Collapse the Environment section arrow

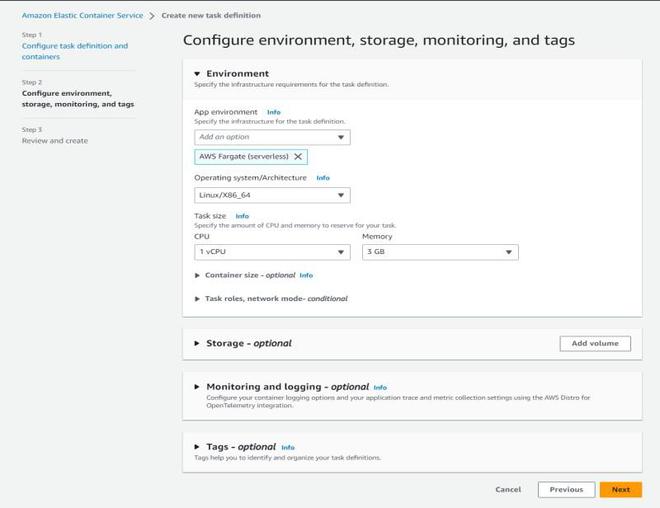point(197,74)
